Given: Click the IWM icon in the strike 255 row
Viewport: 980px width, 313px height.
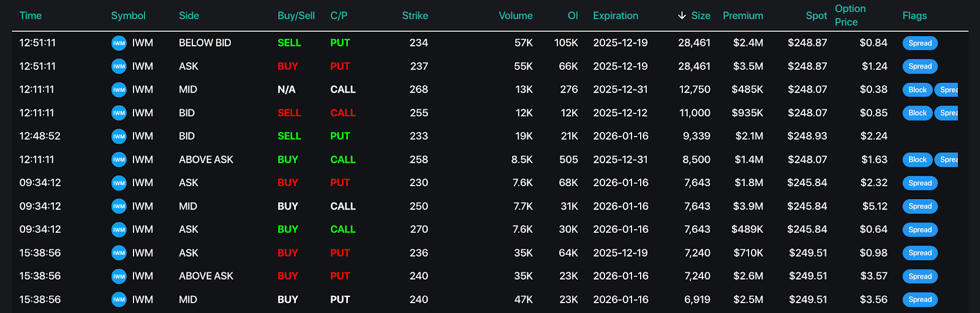Looking at the screenshot, I should [119, 113].
